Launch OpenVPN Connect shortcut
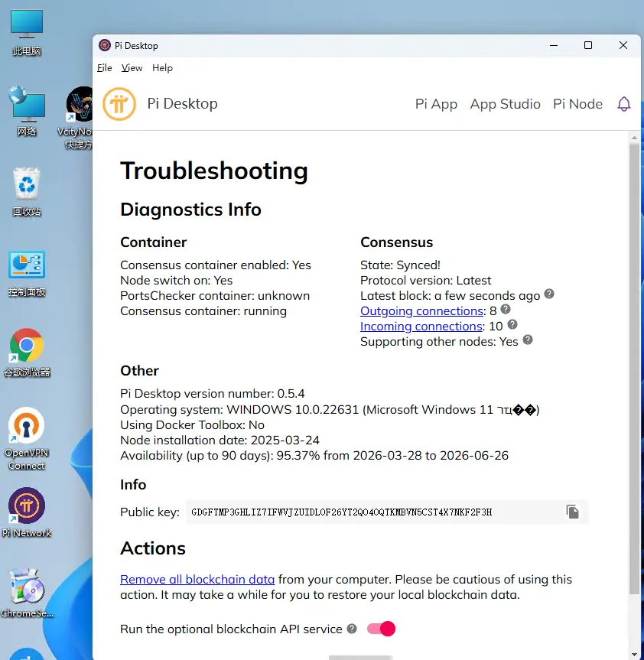Screen dimensions: 644x660 tap(27, 438)
